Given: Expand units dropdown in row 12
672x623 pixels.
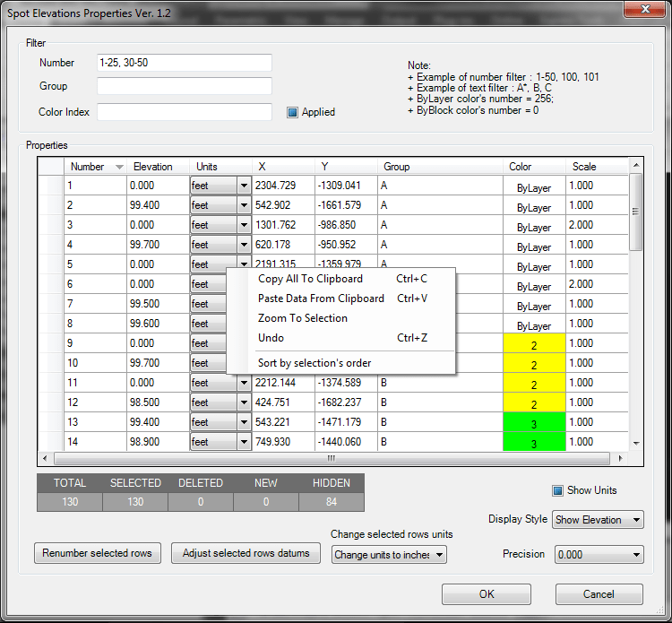Looking at the screenshot, I should 244,402.
